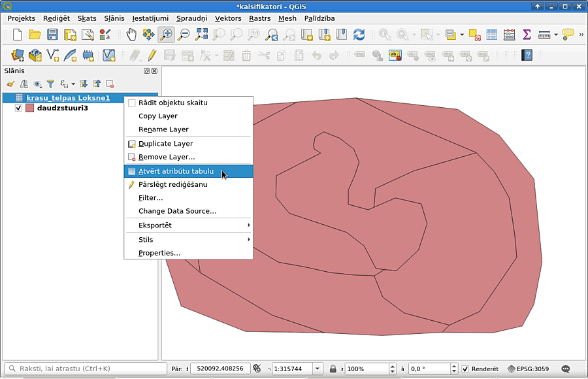This screenshot has width=588, height=379.
Task: Open the scale dropdown arrow
Action: point(318,369)
